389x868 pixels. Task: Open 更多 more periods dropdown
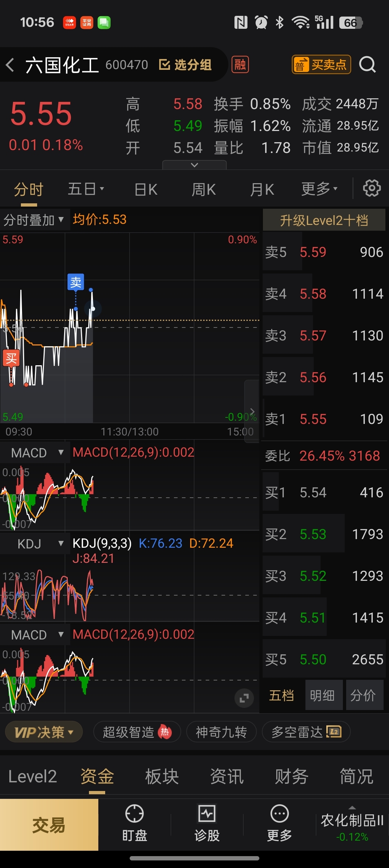(319, 189)
